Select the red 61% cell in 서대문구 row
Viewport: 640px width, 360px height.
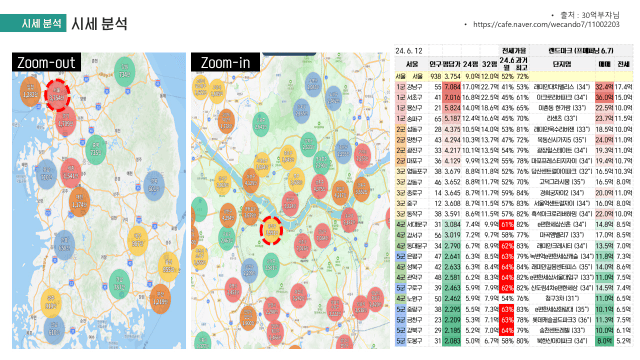tap(507, 224)
